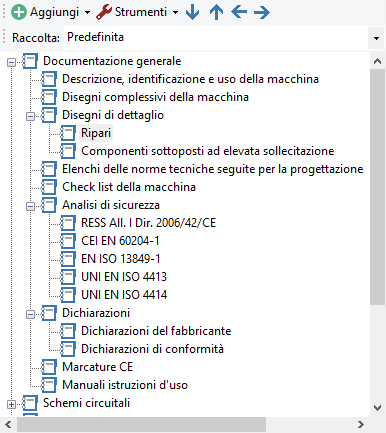Image resolution: width=386 pixels, height=433 pixels.
Task: Click icon beside Elenchi delle norme tecniche
Action: pyautogui.click(x=49, y=169)
